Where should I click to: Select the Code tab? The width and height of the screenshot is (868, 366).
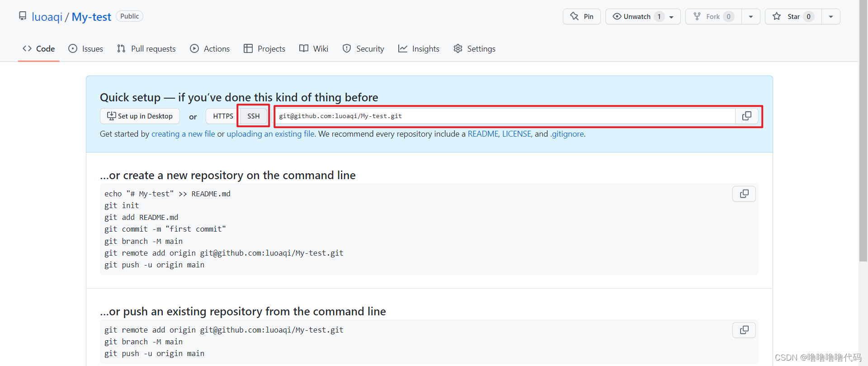(39, 48)
